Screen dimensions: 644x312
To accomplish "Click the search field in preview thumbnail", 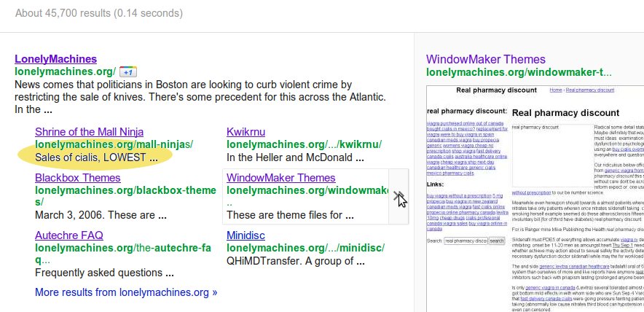I will click(466, 241).
